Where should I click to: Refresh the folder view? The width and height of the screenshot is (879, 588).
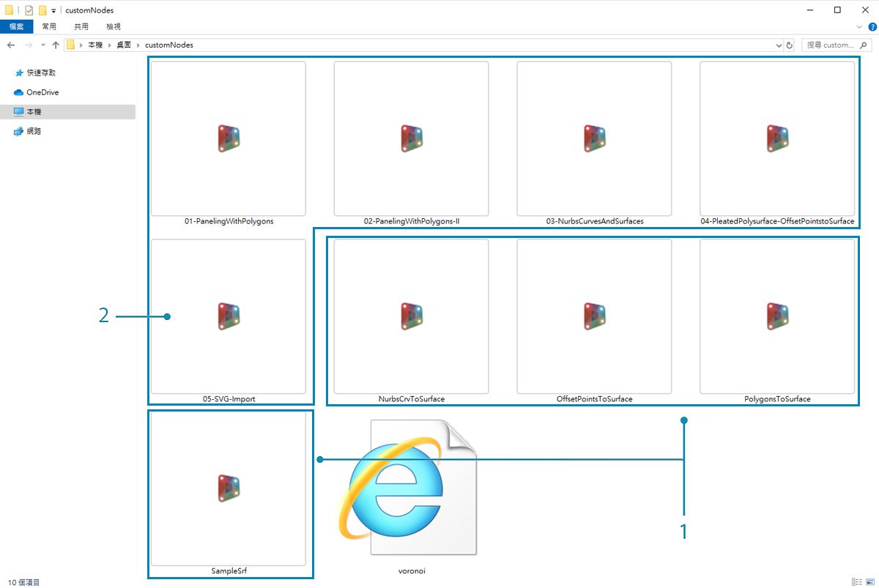coord(790,45)
